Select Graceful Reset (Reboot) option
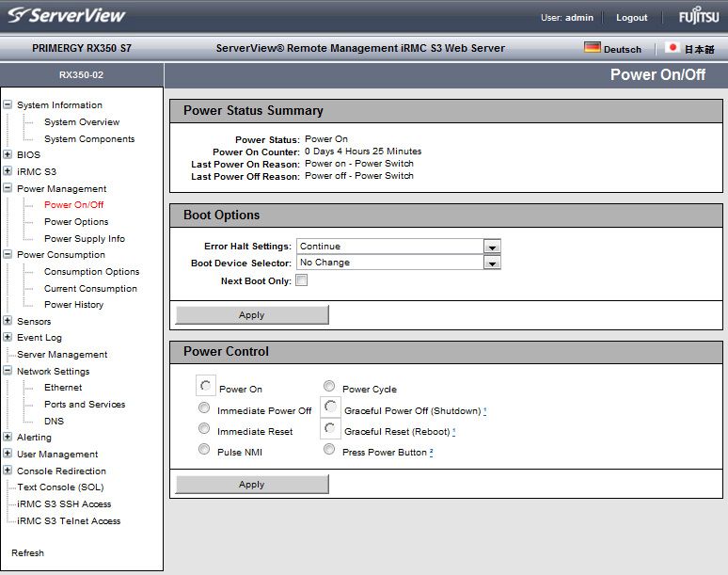 330,428
